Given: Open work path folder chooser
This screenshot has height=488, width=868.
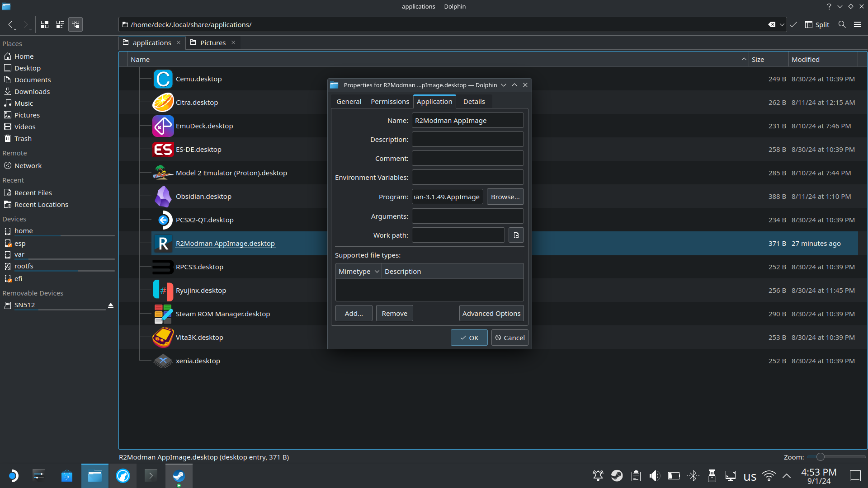Looking at the screenshot, I should (x=516, y=235).
